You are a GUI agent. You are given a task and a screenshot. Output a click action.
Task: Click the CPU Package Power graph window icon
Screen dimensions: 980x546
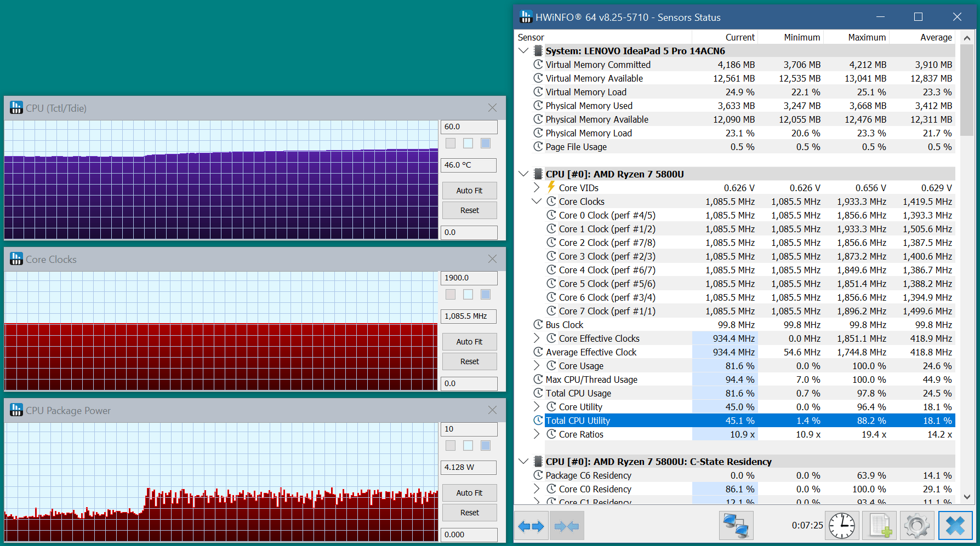(16, 410)
